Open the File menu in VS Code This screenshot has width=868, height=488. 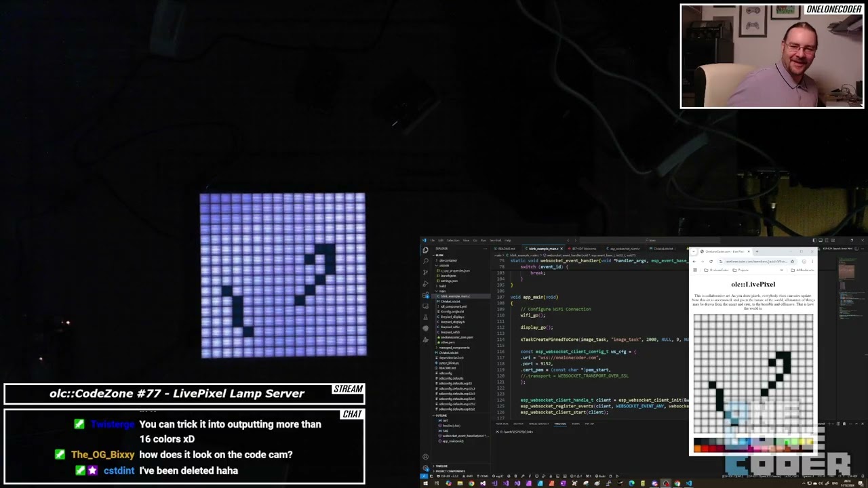[x=433, y=241]
